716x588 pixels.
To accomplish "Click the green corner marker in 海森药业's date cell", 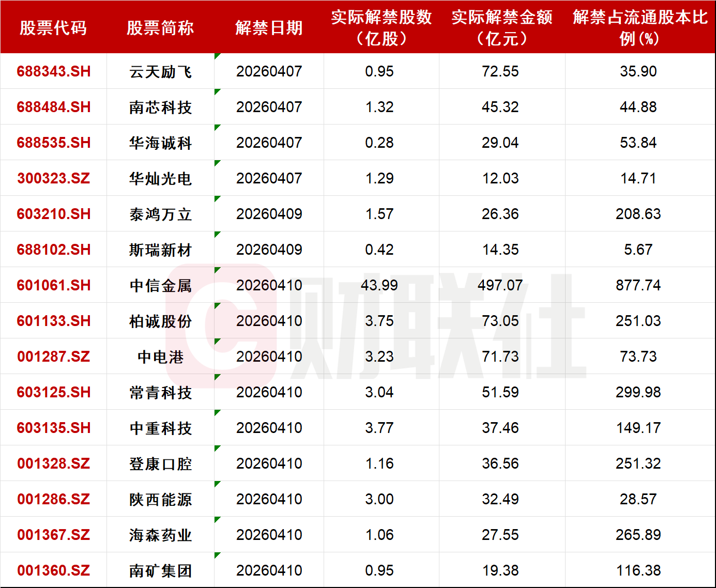I will (217, 519).
